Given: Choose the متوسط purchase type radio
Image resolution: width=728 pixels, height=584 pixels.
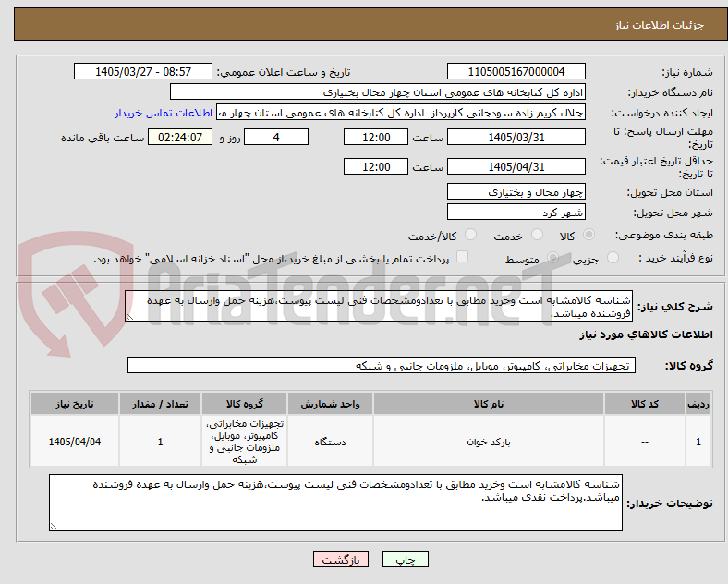Looking at the screenshot, I should [552, 258].
